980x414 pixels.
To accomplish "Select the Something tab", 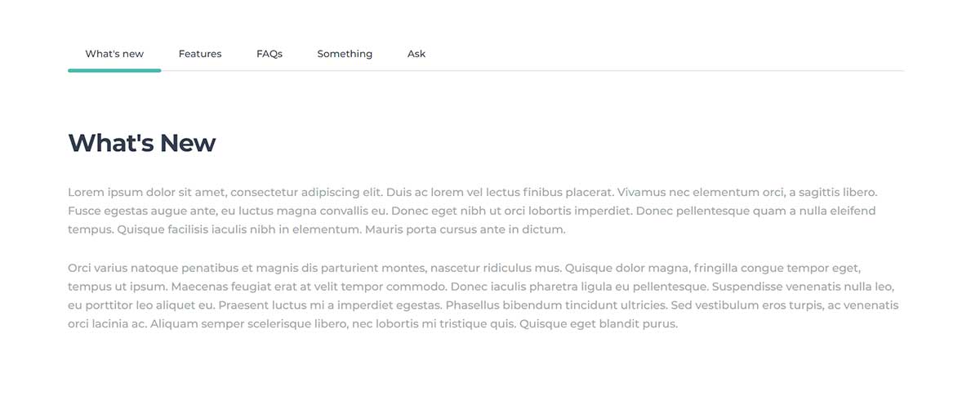I will [345, 54].
